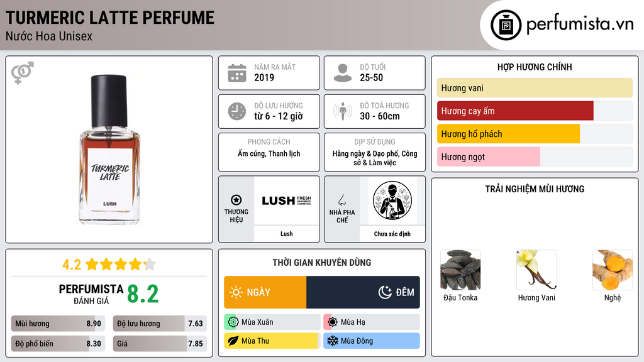
Task: Select the Hương hổ phách accord bar
Action: [535, 134]
